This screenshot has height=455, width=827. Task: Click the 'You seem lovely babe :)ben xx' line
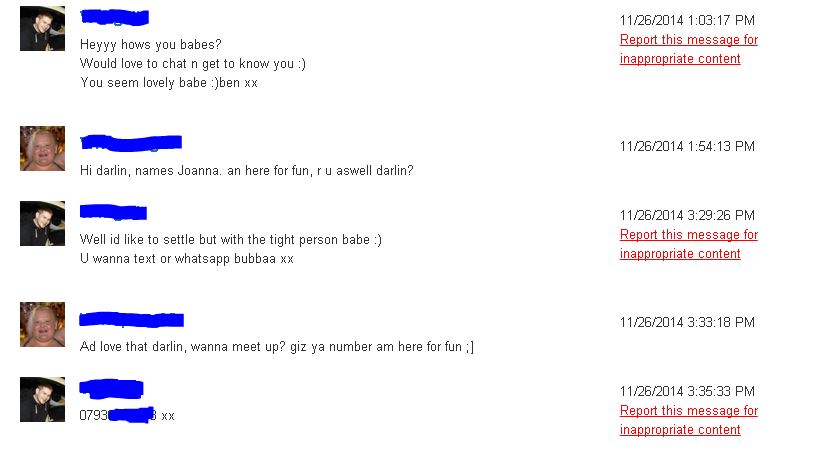tap(168, 83)
